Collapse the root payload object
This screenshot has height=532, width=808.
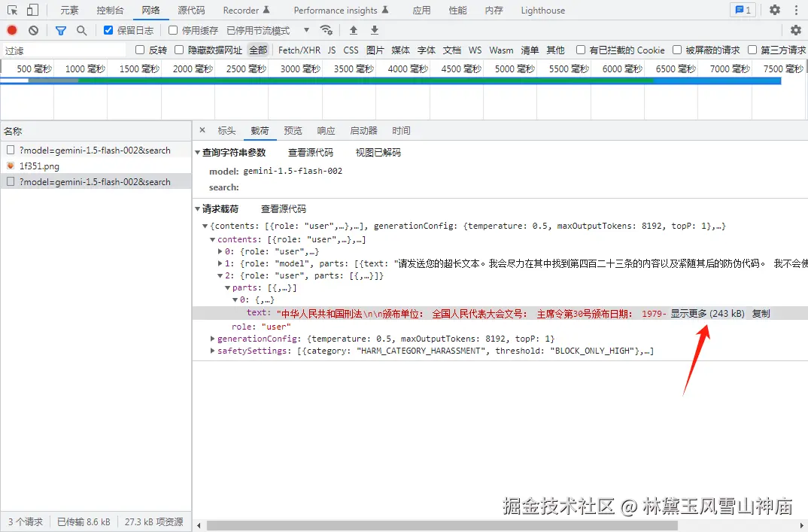click(205, 226)
